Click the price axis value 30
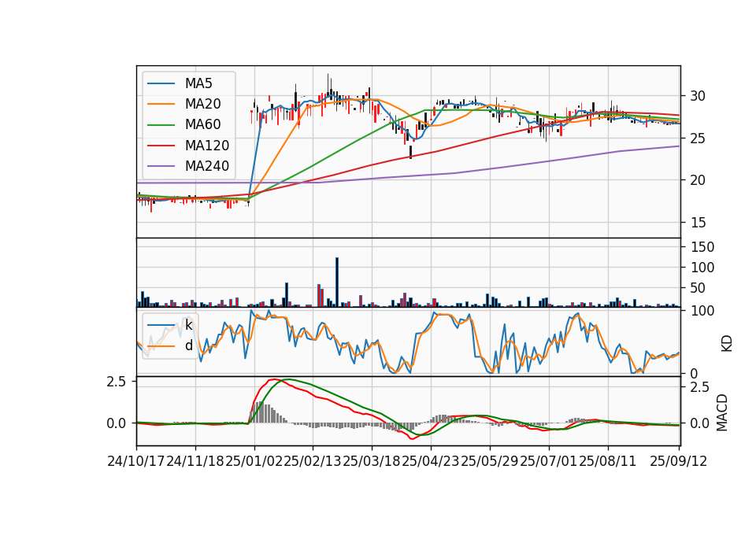Screen dimensions: 756x543 697,96
